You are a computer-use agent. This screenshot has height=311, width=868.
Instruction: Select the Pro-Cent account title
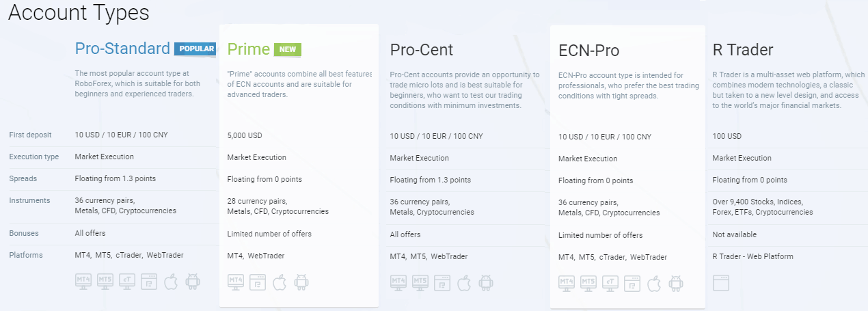[x=422, y=49]
